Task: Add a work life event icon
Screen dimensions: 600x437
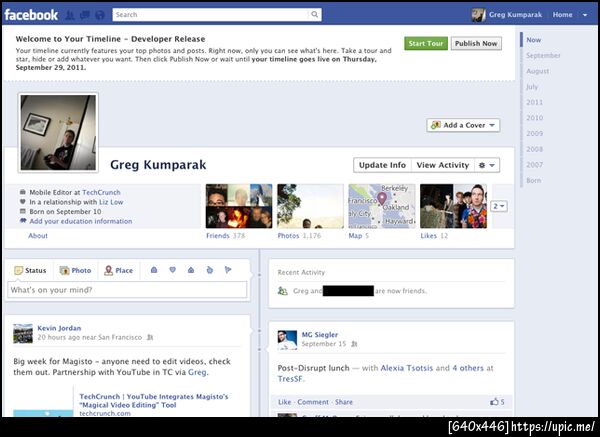Action: [x=154, y=270]
